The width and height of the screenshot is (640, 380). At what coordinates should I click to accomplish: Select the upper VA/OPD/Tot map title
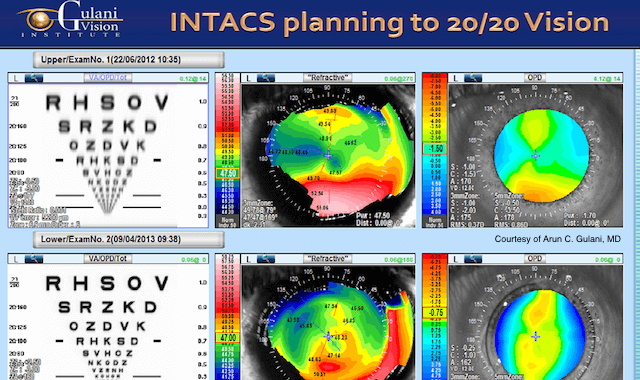click(x=108, y=78)
